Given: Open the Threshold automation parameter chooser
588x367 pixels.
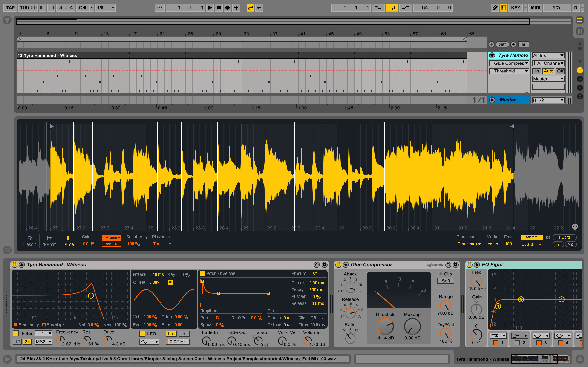Looking at the screenshot, I should pyautogui.click(x=509, y=71).
